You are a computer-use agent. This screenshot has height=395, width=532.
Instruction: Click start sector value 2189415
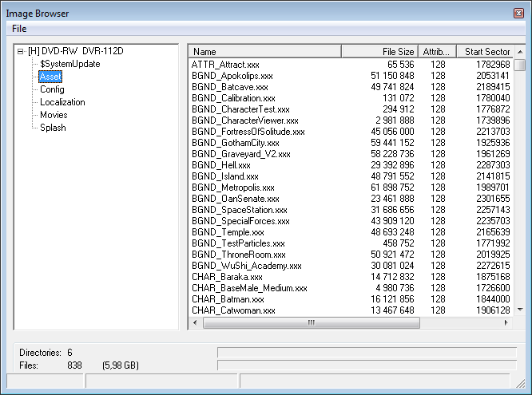493,87
